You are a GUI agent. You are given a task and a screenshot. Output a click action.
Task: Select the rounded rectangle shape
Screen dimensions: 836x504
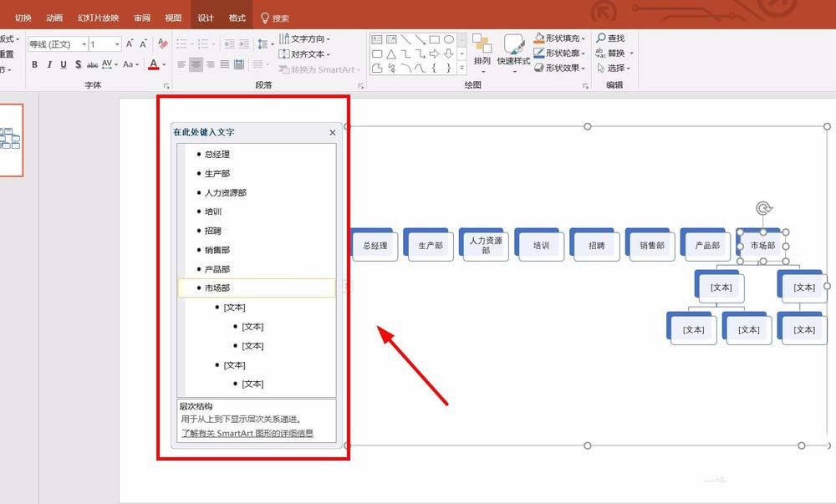377,53
